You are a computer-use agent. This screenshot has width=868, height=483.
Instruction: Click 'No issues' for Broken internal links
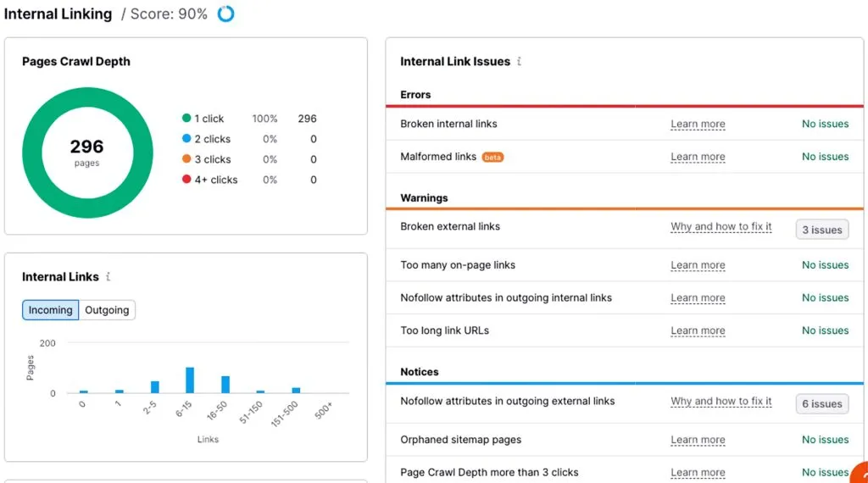click(x=825, y=124)
